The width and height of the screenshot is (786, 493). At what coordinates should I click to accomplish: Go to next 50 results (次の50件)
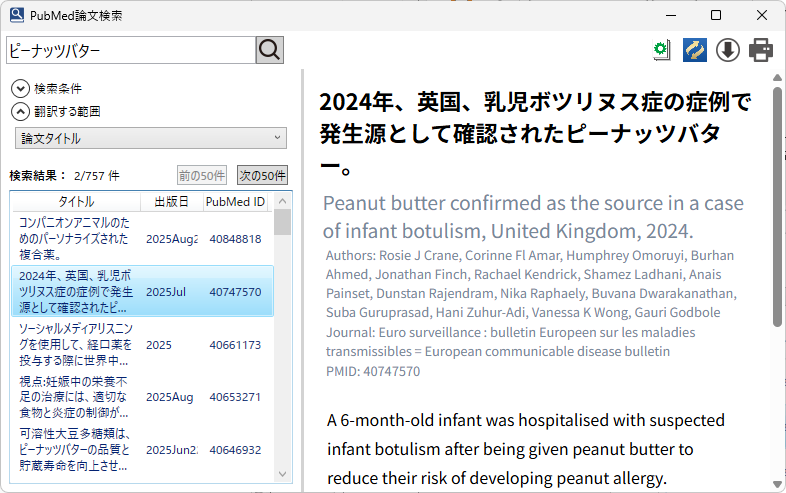[262, 175]
